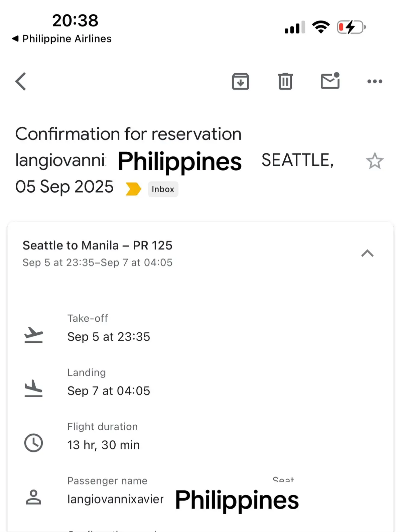The image size is (401, 532).
Task: Tap the email subject Confirmation for reservation
Action: 128,134
